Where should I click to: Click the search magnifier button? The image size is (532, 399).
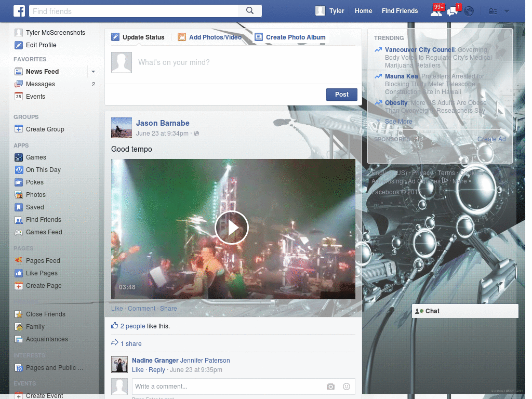[x=250, y=11]
